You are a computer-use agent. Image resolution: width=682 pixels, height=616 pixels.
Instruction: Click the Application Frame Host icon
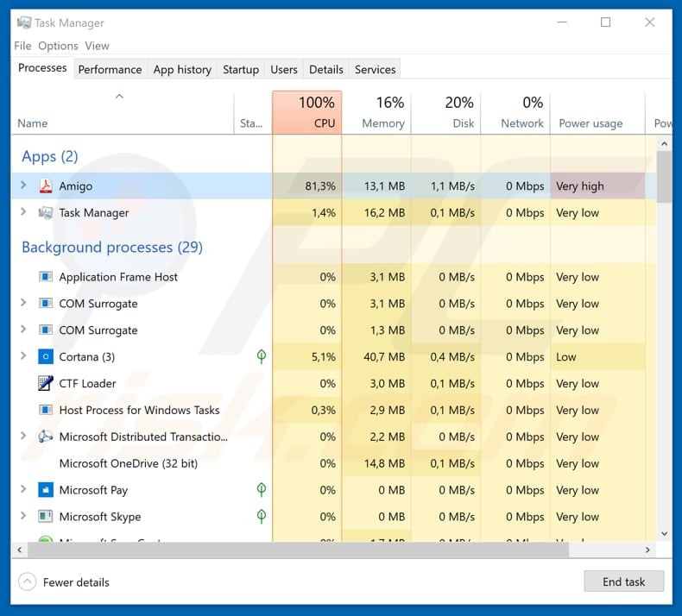tap(46, 276)
